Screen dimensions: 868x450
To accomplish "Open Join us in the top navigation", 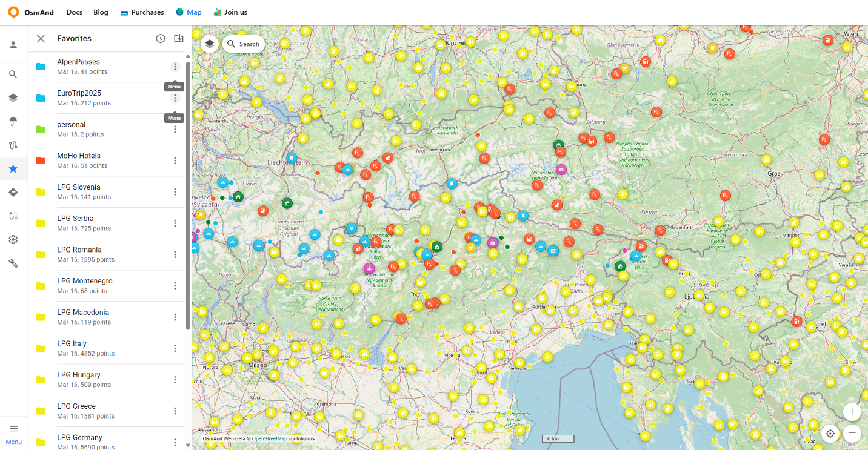I will click(230, 12).
